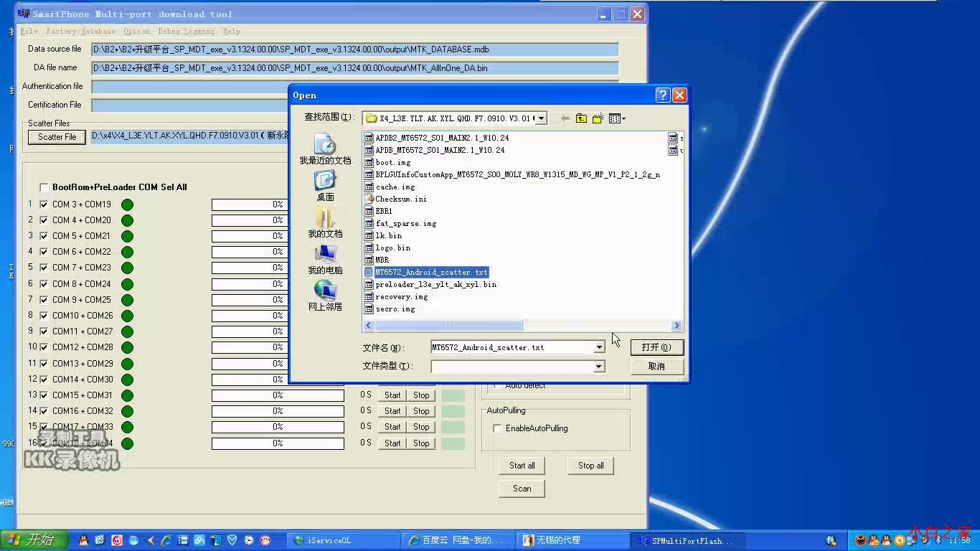Open the Option menu
Screen dimensions: 980x551
tap(136, 32)
